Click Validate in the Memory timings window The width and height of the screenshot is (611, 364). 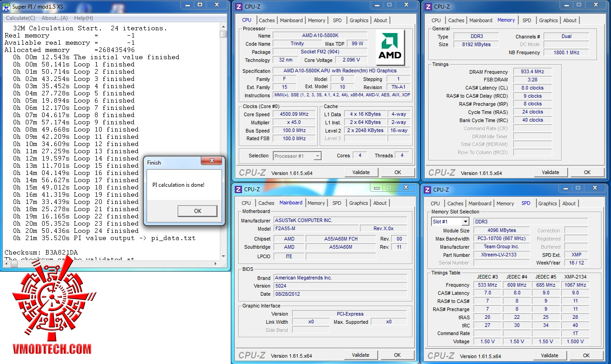[x=550, y=172]
